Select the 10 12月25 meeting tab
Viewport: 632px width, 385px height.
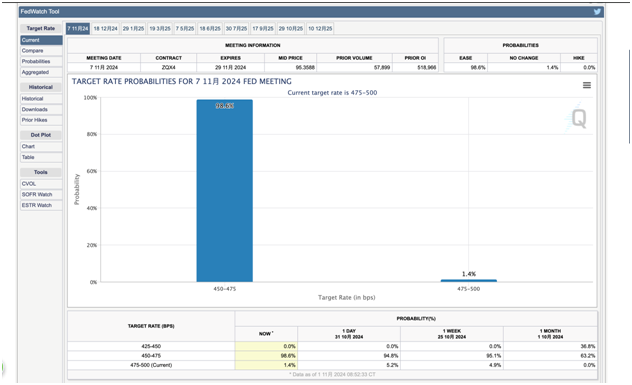click(320, 29)
